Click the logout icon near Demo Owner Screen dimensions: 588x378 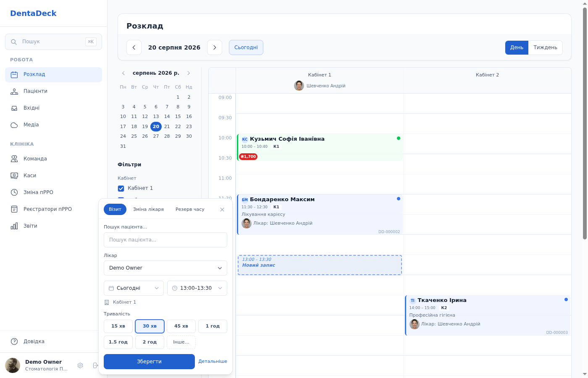(x=95, y=365)
